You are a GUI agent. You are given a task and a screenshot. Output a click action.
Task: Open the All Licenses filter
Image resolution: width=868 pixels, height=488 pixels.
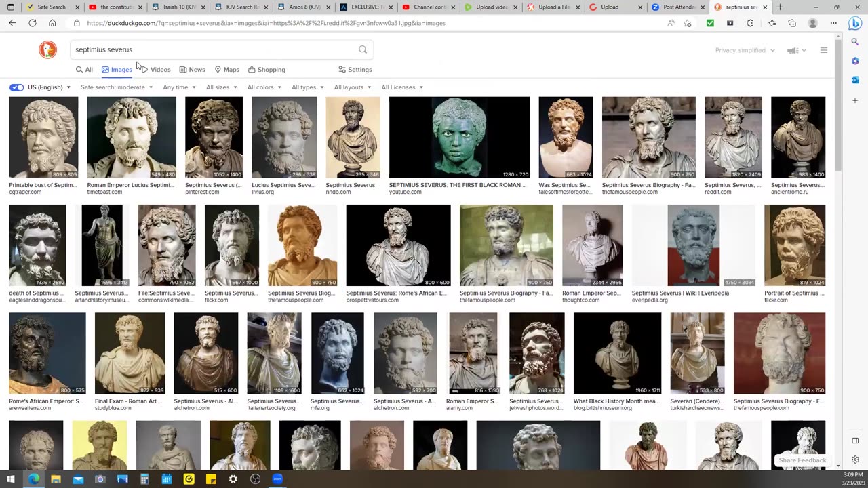[402, 87]
